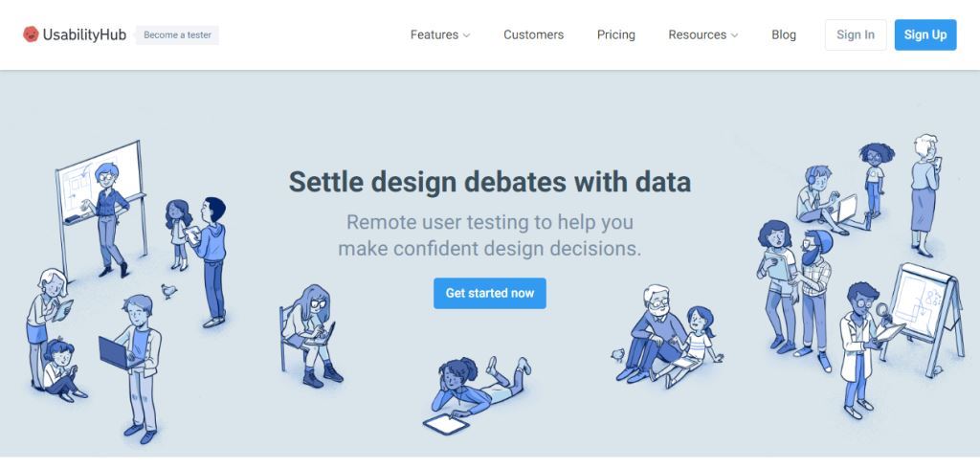
Task: Click the chevron next to Features
Action: [466, 35]
